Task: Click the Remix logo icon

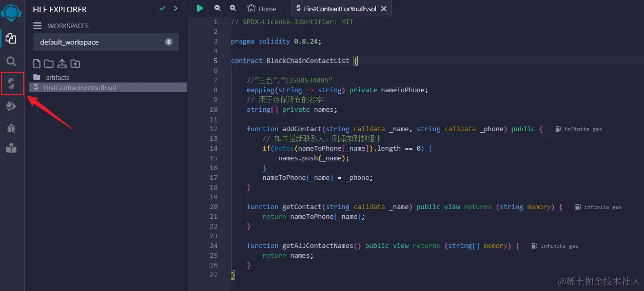Action: 12,12
